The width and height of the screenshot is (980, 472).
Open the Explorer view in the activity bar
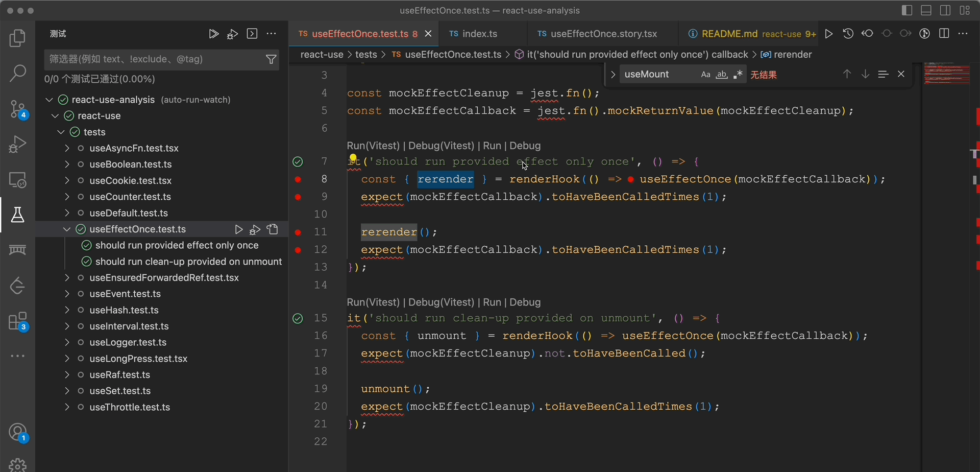tap(18, 38)
